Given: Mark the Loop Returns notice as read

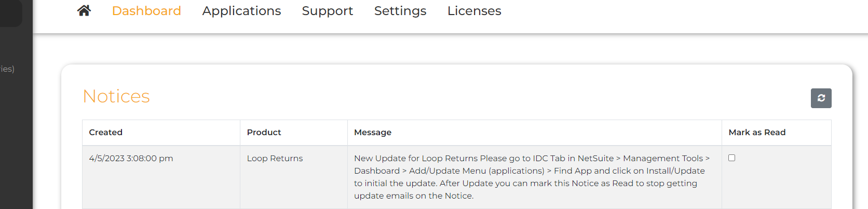Looking at the screenshot, I should pyautogui.click(x=731, y=158).
